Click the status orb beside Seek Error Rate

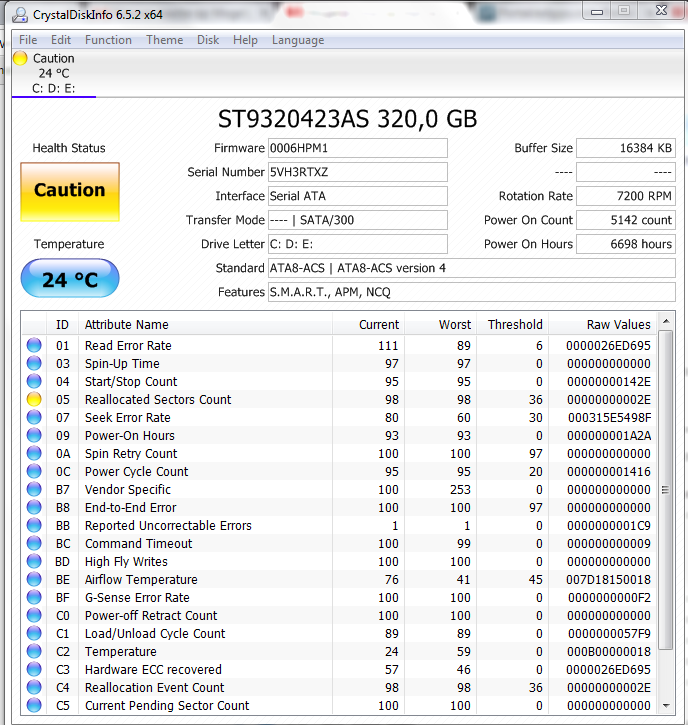coord(34,418)
